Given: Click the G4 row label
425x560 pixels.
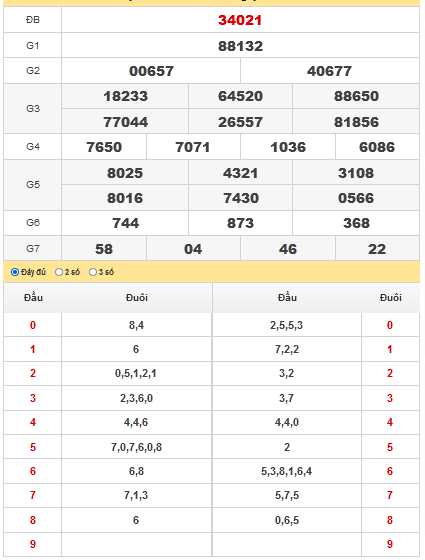Looking at the screenshot, I should pos(33,146).
